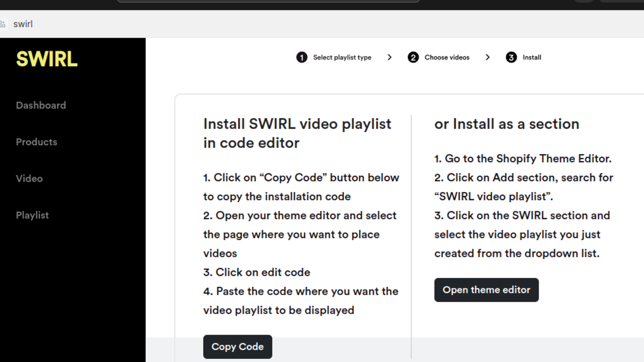Click text 3. Click on edit code

(x=257, y=272)
